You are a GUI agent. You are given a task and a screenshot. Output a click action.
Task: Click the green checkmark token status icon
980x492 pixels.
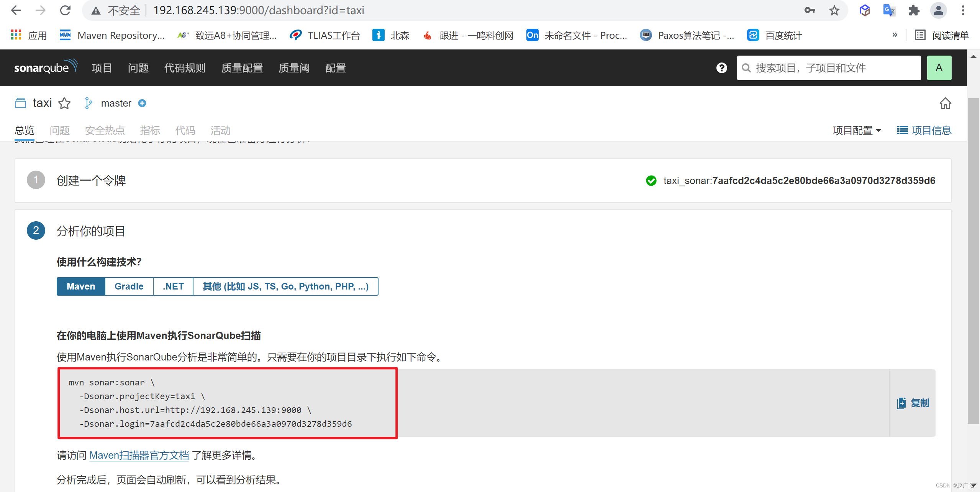coord(652,181)
